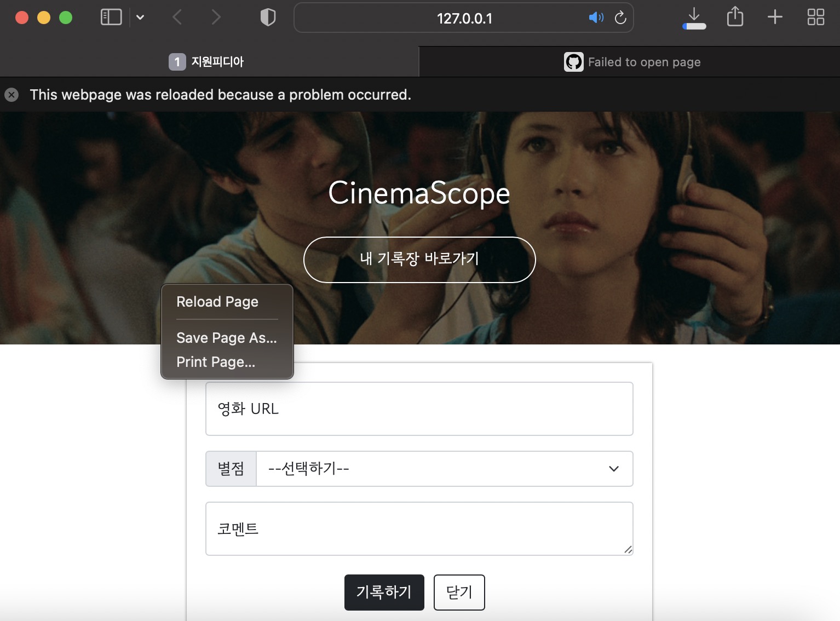
Task: Go forward to the next page
Action: click(216, 18)
